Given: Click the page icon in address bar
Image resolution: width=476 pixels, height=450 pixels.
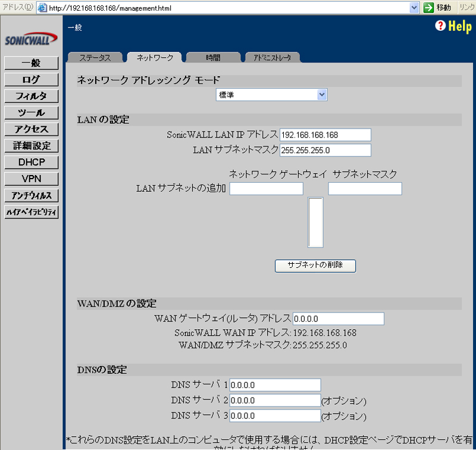Looking at the screenshot, I should click(42, 8).
